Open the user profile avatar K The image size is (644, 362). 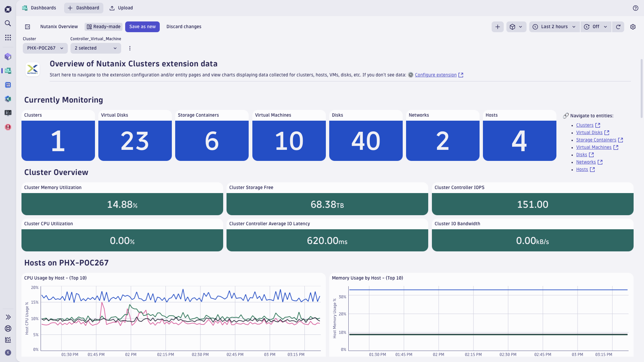click(x=8, y=353)
